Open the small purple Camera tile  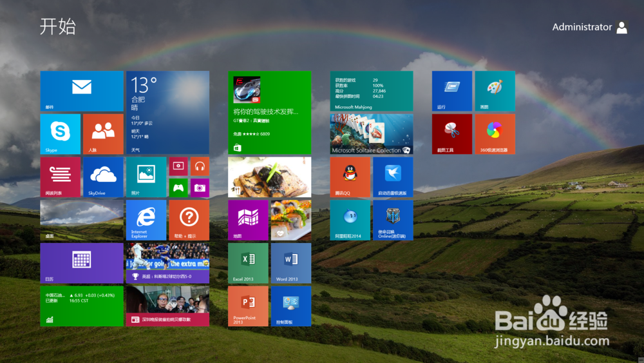click(200, 188)
